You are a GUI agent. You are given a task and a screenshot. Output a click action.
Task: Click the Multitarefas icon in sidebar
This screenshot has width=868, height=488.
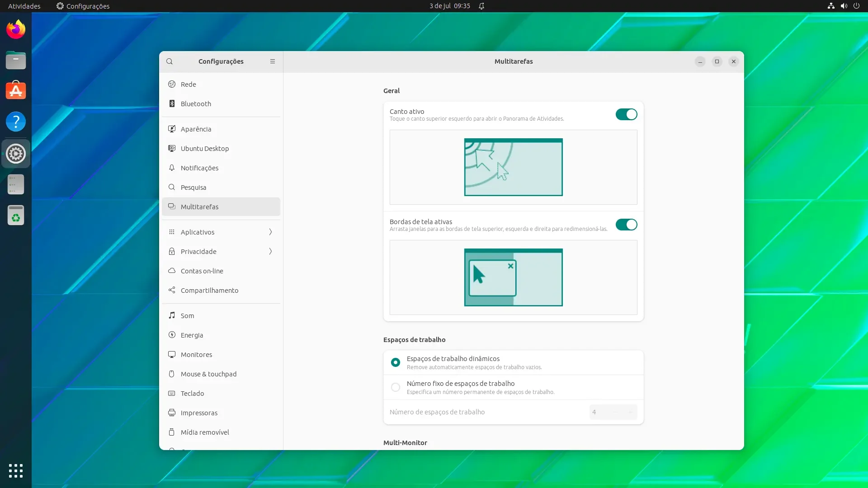pyautogui.click(x=172, y=206)
